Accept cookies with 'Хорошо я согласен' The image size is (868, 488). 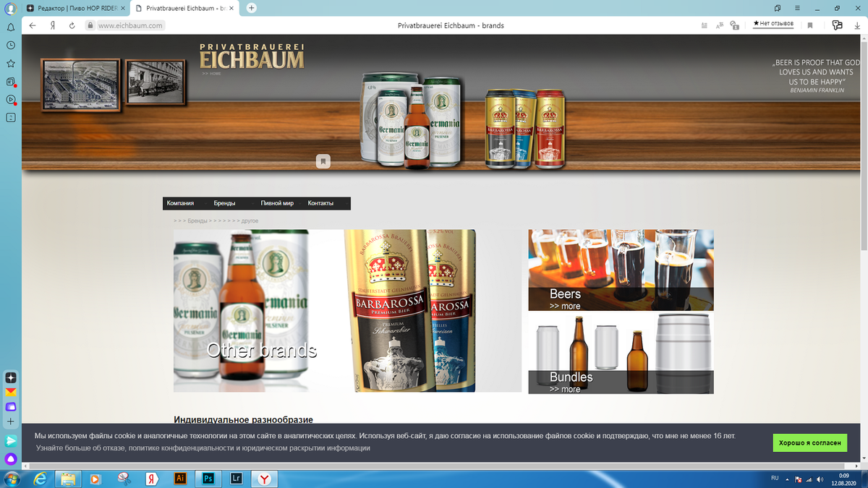(x=809, y=442)
